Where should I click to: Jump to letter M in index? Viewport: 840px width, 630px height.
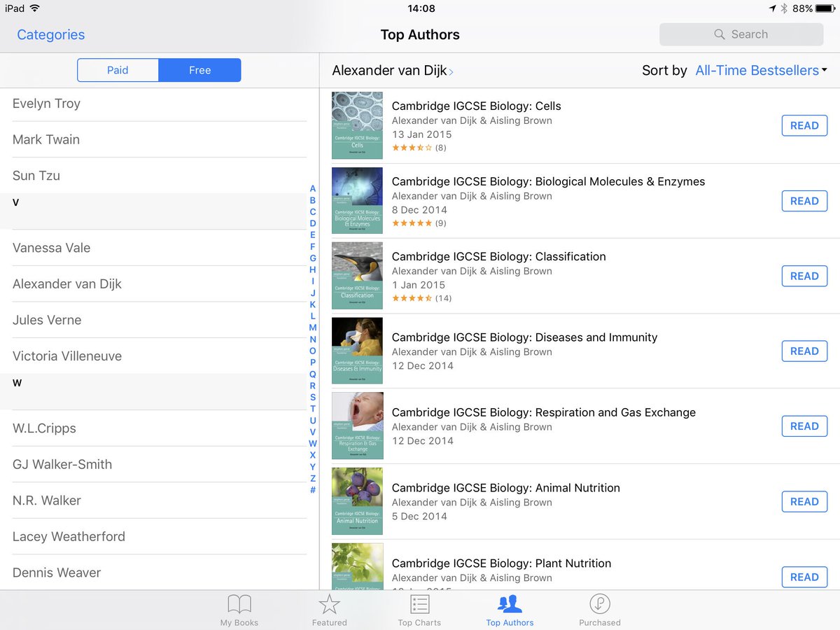coord(313,328)
